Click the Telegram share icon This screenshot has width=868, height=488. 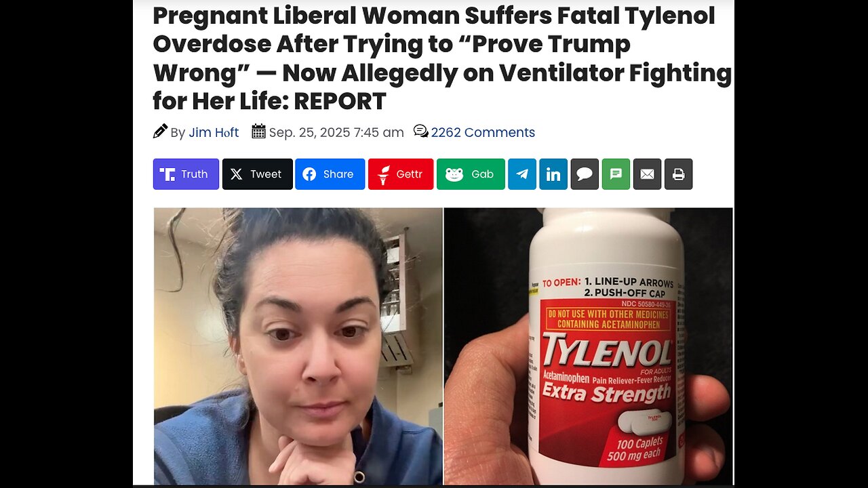point(522,174)
